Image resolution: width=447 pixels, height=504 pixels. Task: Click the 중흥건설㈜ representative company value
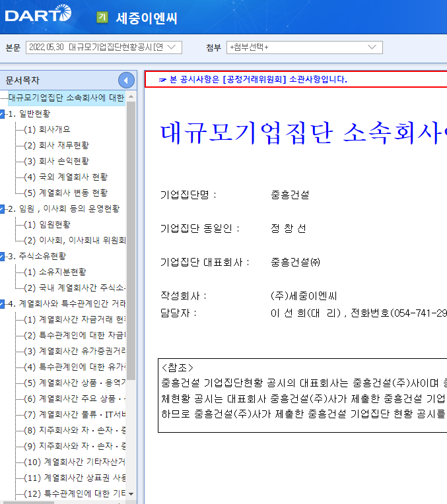295,263
